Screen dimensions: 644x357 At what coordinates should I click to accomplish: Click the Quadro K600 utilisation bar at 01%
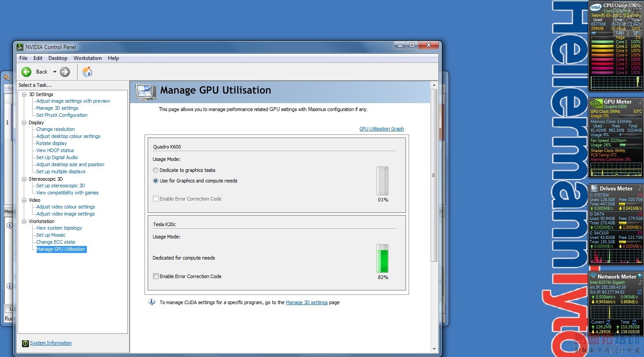pos(382,181)
